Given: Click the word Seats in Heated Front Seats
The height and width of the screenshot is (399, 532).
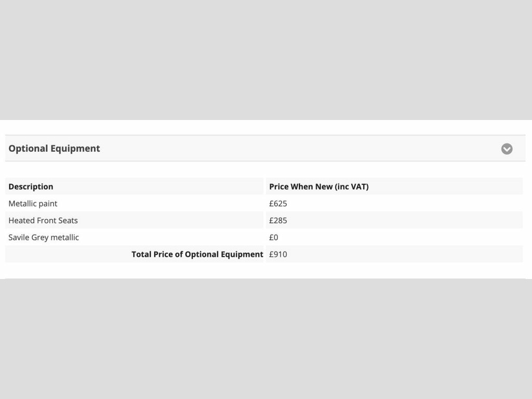Looking at the screenshot, I should 68,220.
